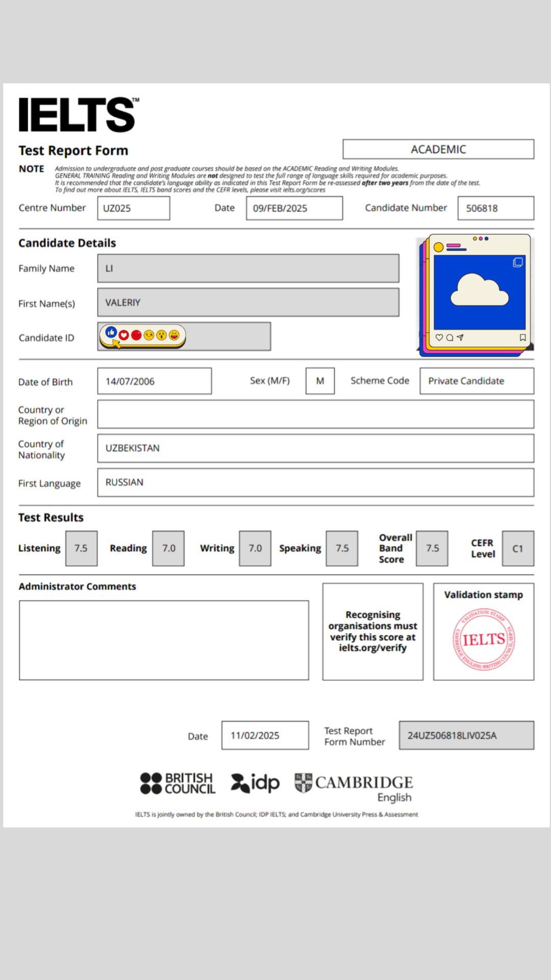Click the ielts.org/verify notice box
The width and height of the screenshot is (551, 980).
[x=372, y=631]
